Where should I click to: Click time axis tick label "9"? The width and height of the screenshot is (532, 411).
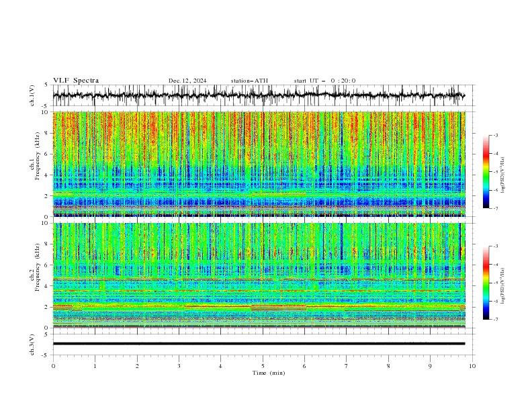click(x=430, y=366)
